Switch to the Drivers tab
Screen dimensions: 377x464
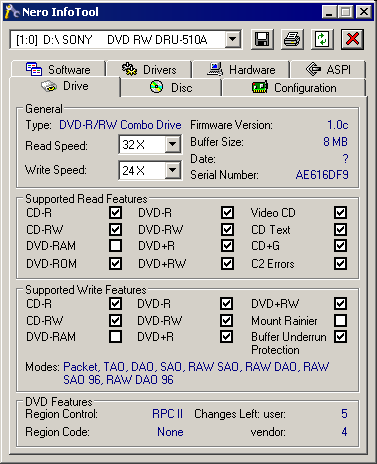coord(149,69)
